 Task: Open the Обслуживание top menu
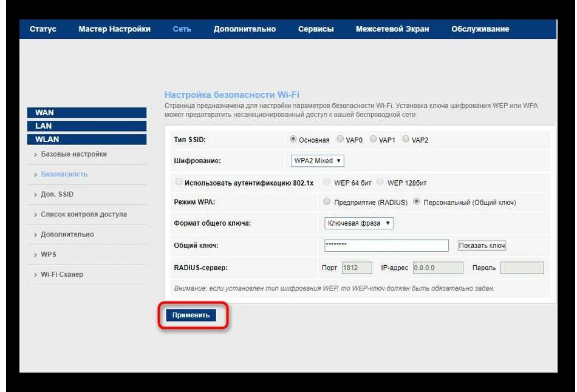[480, 29]
